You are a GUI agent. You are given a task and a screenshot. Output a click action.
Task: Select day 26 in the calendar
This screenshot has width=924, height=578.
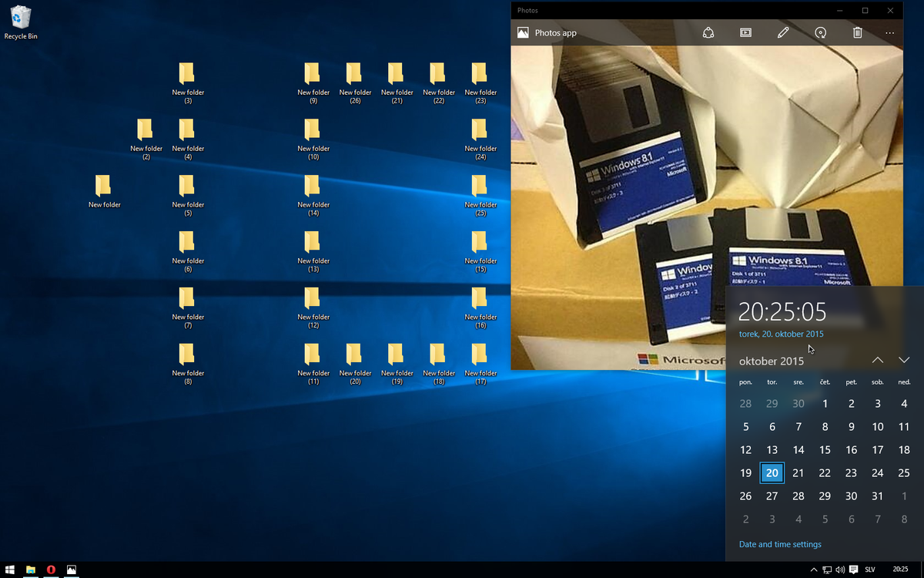(745, 496)
